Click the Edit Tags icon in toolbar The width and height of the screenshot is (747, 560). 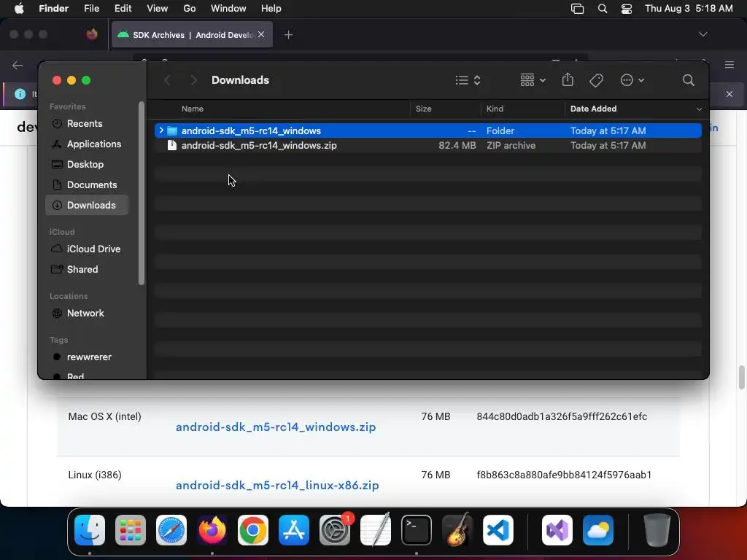(596, 80)
